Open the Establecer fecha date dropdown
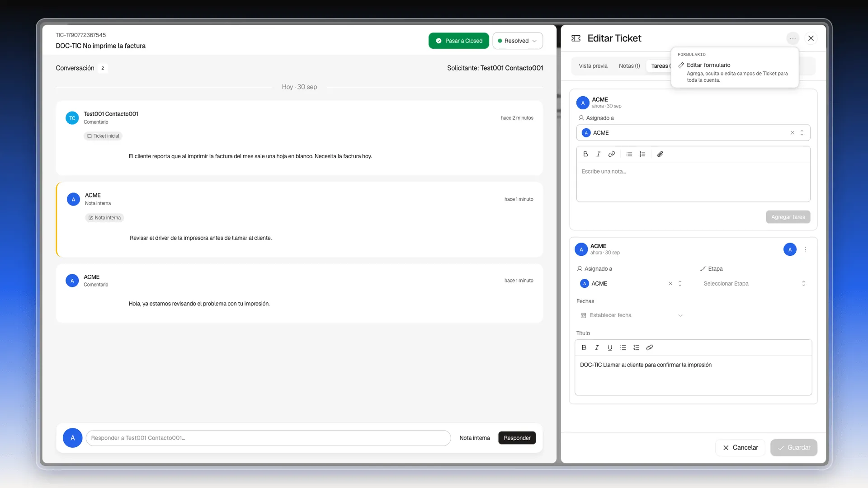Screen dimensions: 868x488 pyautogui.click(x=631, y=315)
